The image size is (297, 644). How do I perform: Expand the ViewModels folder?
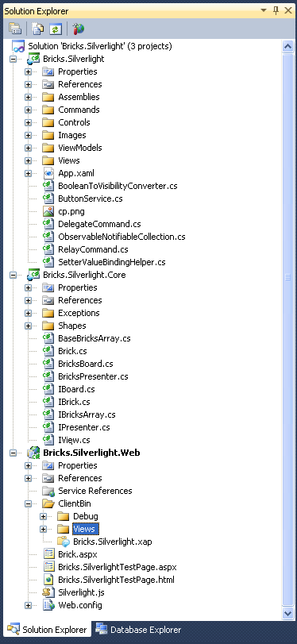coord(28,148)
